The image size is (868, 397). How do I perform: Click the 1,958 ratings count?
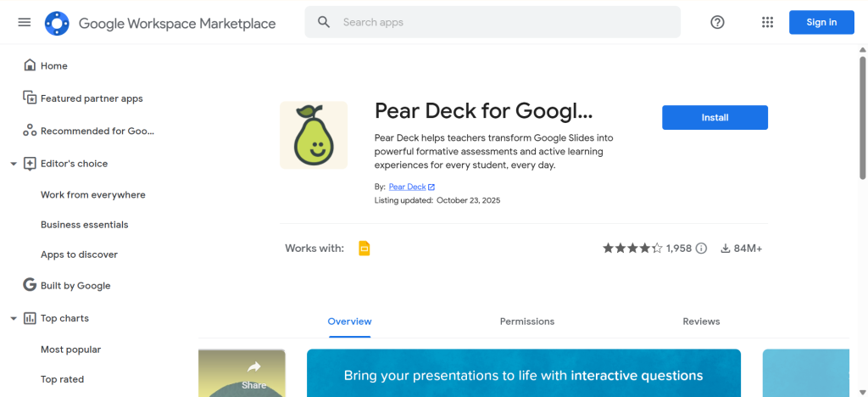point(679,249)
